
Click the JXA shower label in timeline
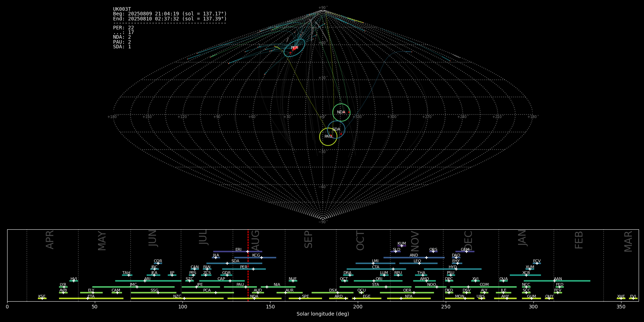(216, 255)
